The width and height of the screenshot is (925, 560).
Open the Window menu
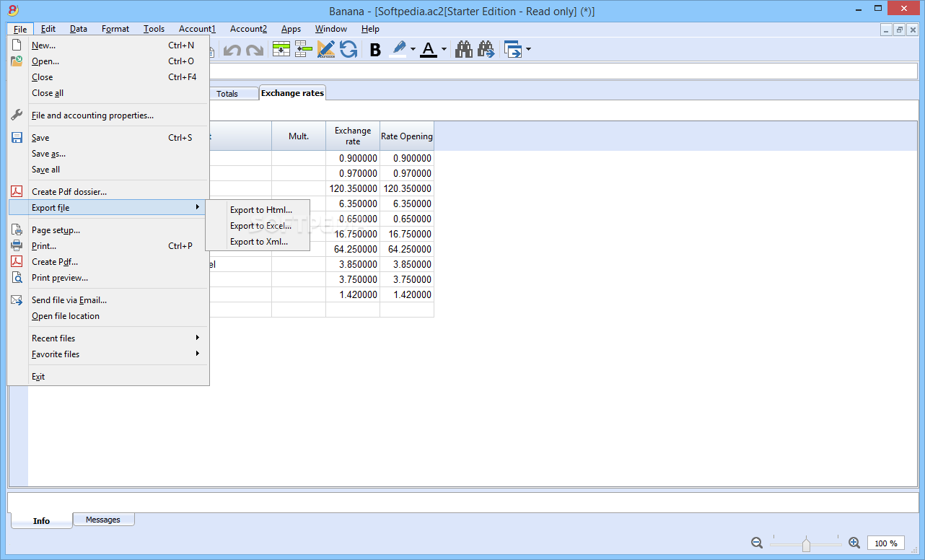click(331, 29)
